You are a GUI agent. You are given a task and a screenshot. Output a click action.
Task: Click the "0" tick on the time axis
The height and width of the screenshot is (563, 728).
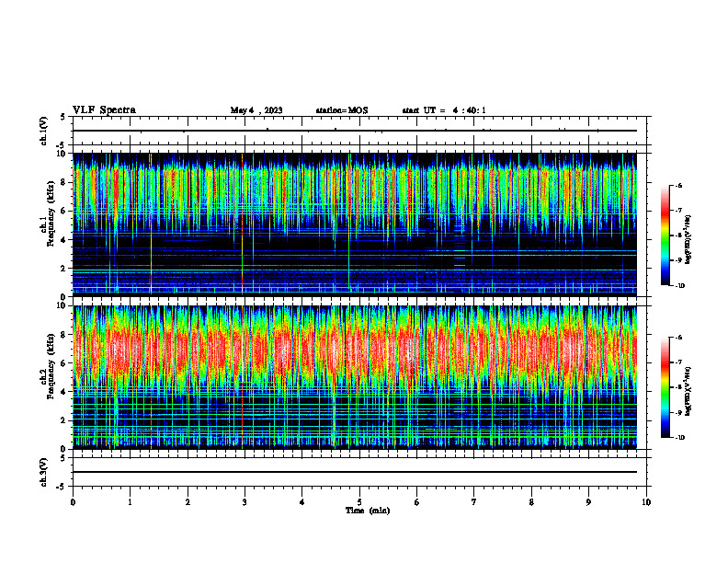pos(73,502)
